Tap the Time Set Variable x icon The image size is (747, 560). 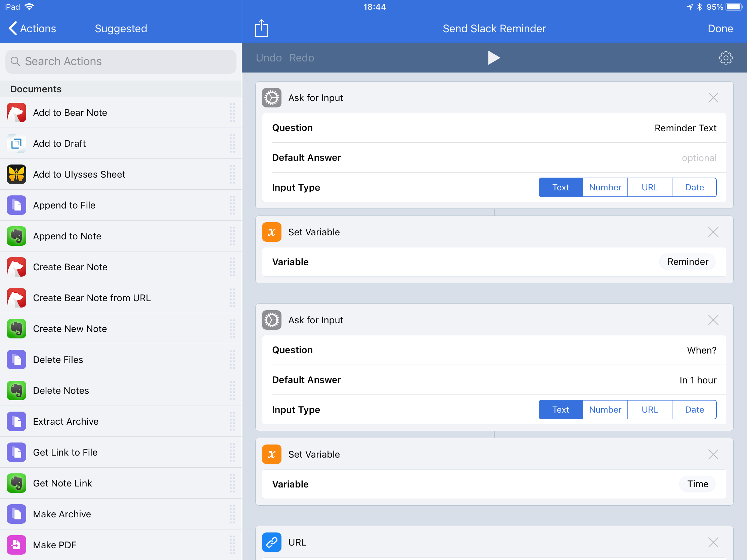pyautogui.click(x=271, y=454)
